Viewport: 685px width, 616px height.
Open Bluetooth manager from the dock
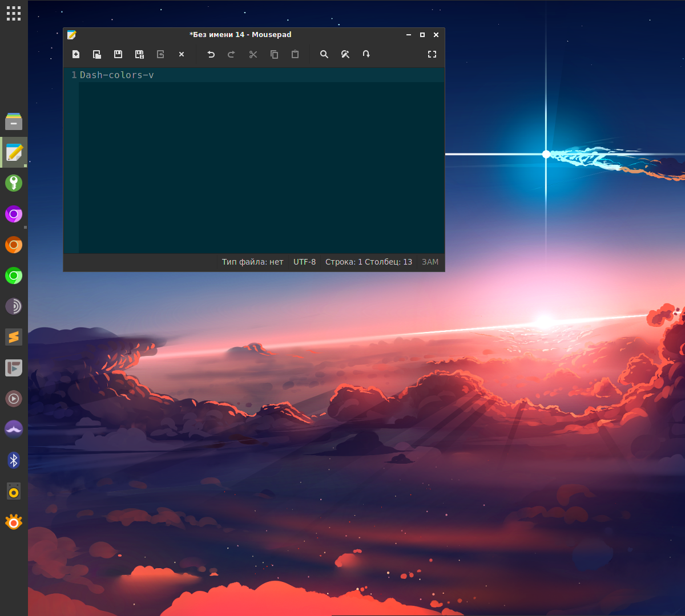click(14, 460)
